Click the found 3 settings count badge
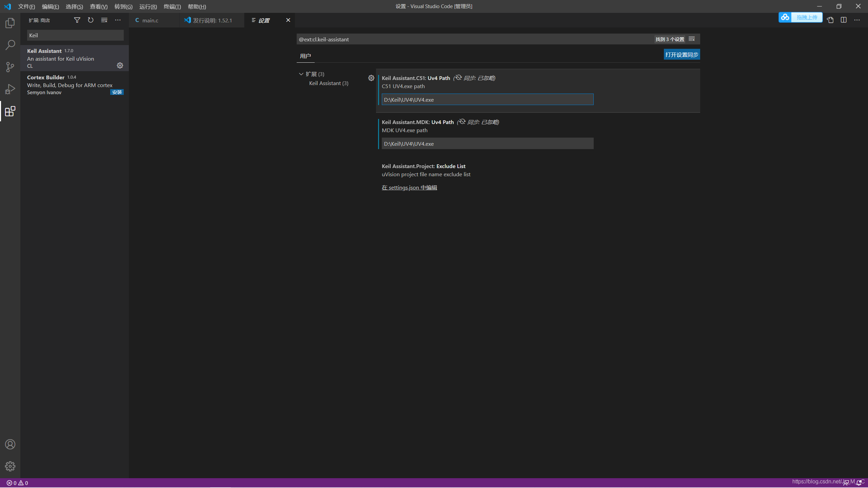This screenshot has height=488, width=868. [x=670, y=39]
